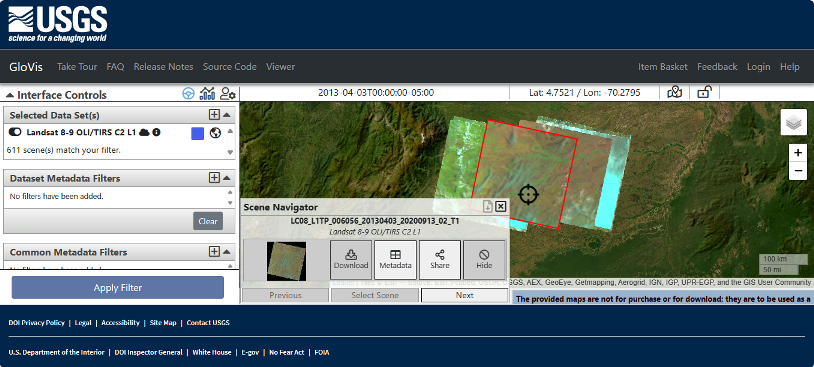Open the jump-to-location map pin icon
Viewport: 814px width, 367px height.
[x=674, y=92]
